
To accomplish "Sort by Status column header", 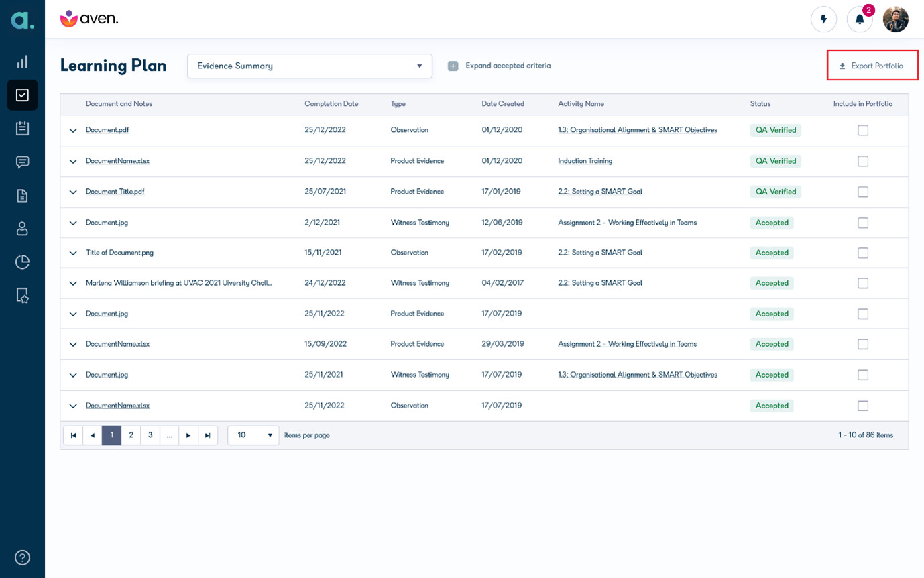I will pos(760,104).
